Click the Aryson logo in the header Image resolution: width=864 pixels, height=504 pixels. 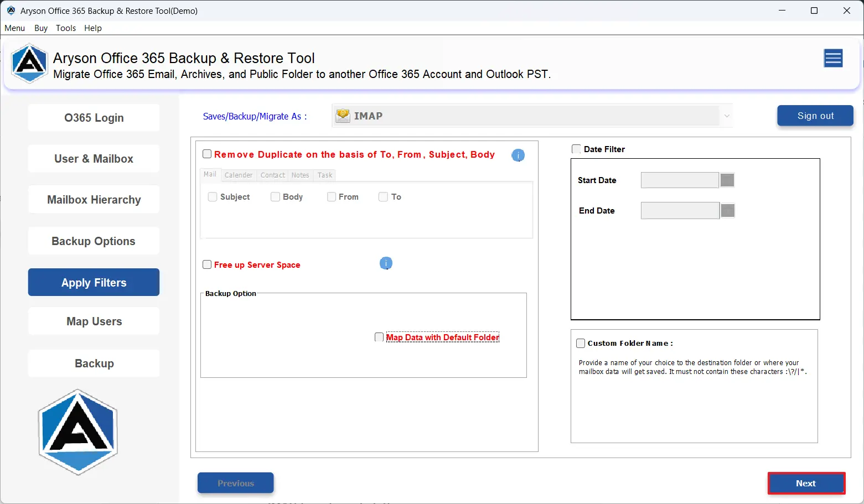tap(29, 64)
